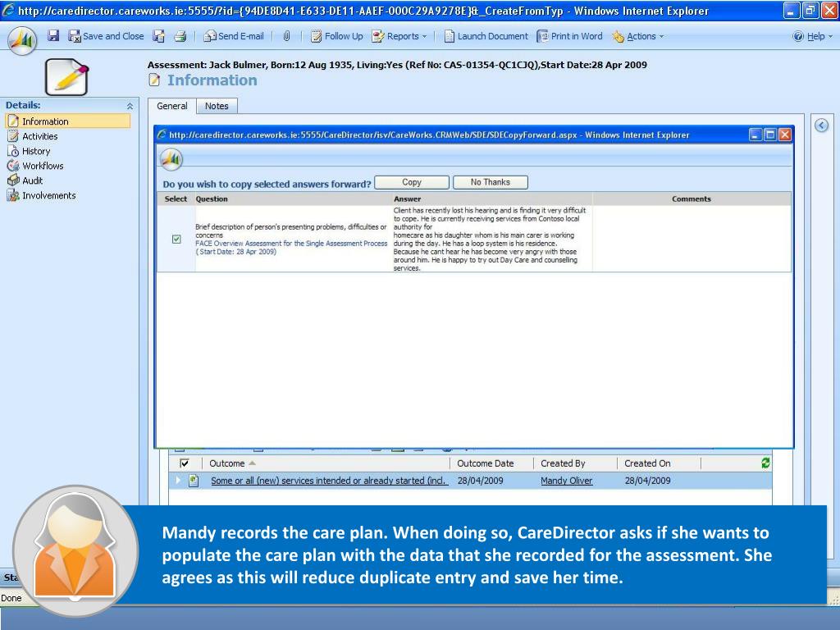Click outcome date 28/04/2009 cell
The image size is (840, 630).
click(x=480, y=481)
